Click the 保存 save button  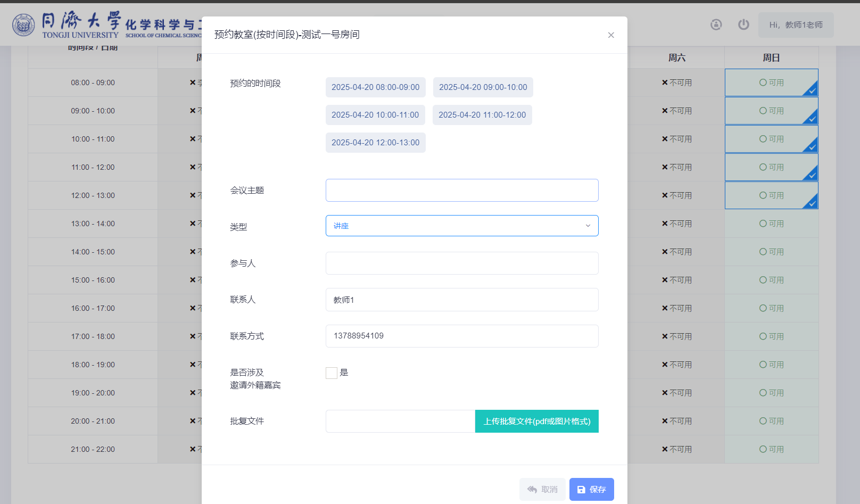coord(591,489)
